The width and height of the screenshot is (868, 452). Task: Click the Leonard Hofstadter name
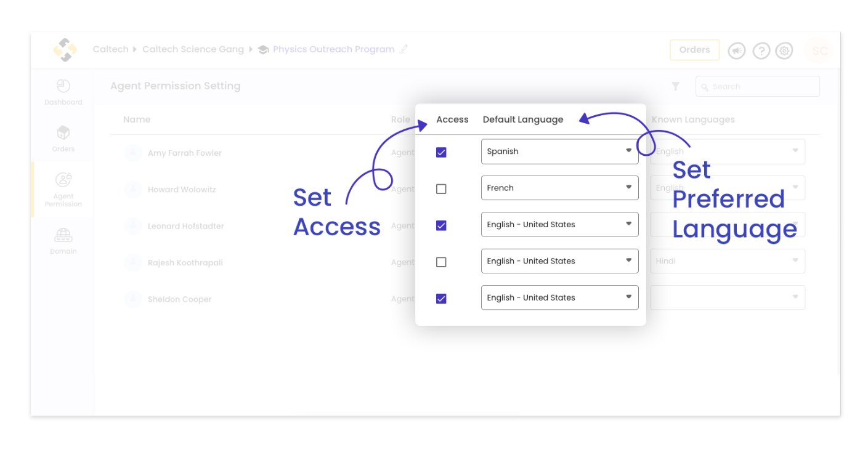click(185, 226)
